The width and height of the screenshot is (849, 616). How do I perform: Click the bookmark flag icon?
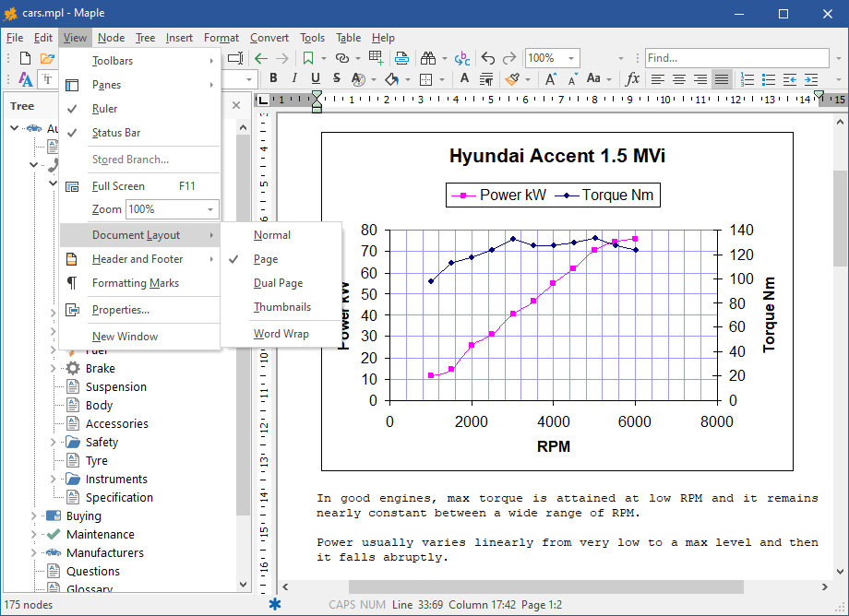(x=308, y=58)
